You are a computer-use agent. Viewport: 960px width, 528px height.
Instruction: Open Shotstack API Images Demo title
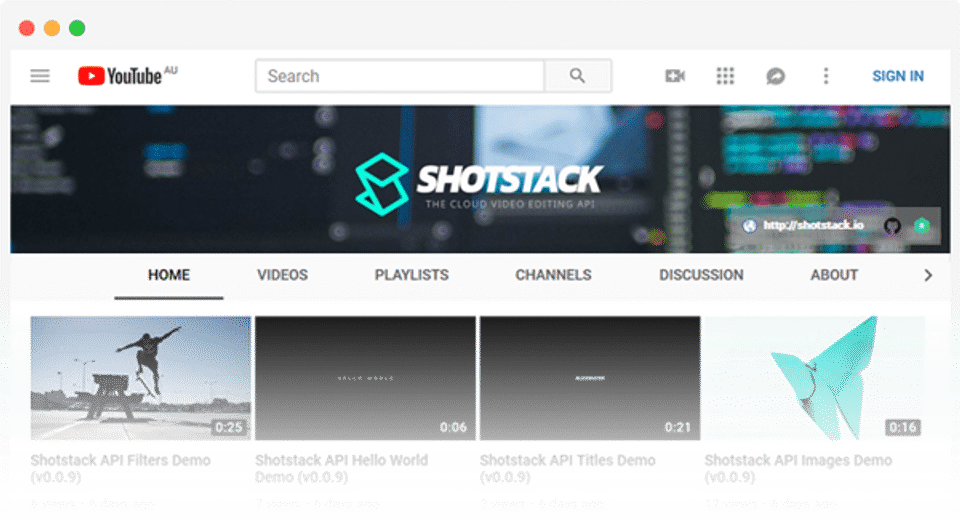(798, 469)
